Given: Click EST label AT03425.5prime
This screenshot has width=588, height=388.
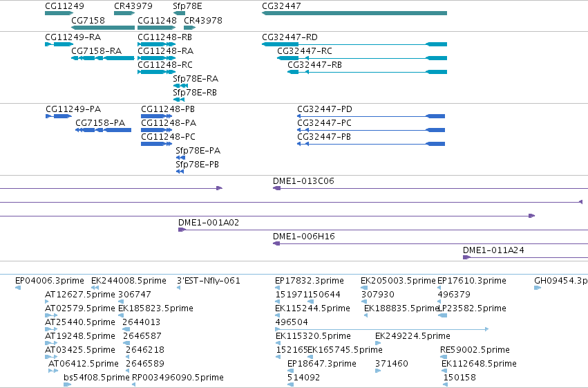Looking at the screenshot, I should point(80,350).
